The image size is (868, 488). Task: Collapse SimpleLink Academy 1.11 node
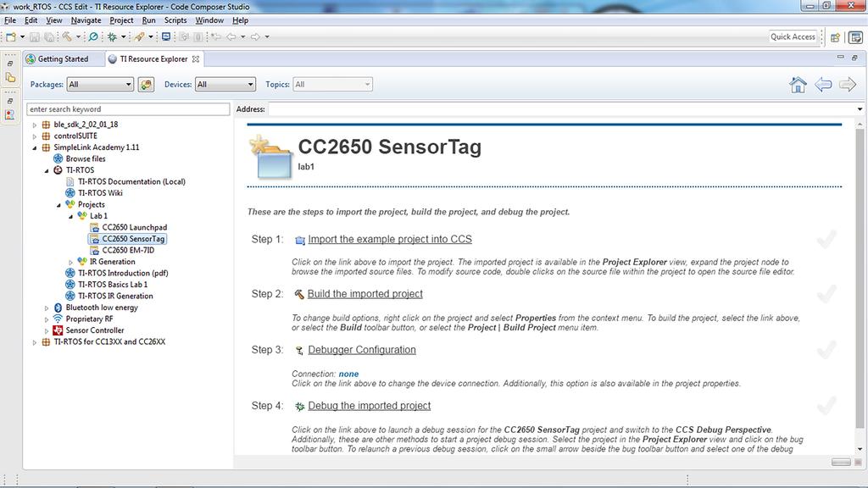coord(34,147)
